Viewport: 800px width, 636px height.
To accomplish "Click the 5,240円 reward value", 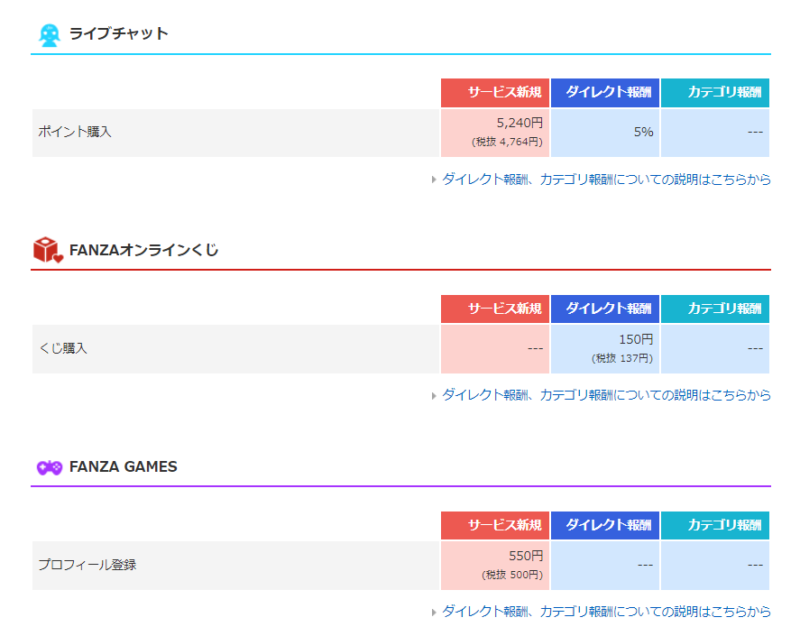I will tap(519, 123).
